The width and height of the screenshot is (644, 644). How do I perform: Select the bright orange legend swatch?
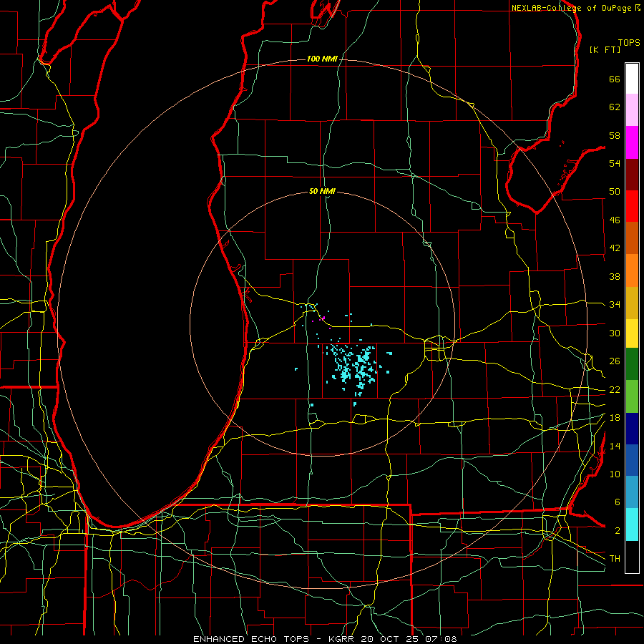click(x=632, y=270)
